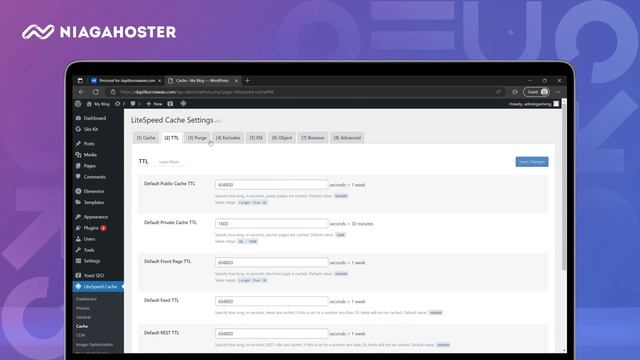Screen dimensions: 640x360
Task: Open the Settings sidebar icon
Action: coord(78,261)
